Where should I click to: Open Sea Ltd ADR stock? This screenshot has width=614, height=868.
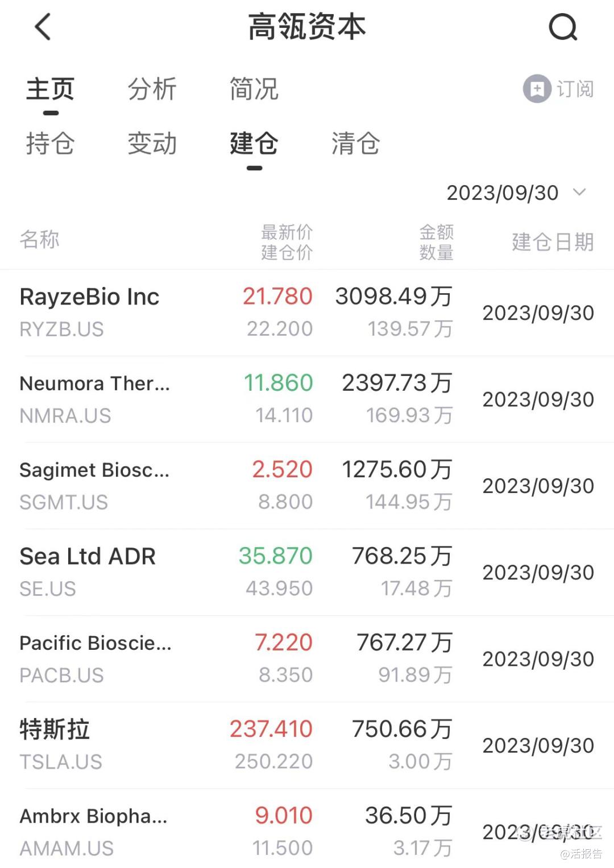pos(307,572)
